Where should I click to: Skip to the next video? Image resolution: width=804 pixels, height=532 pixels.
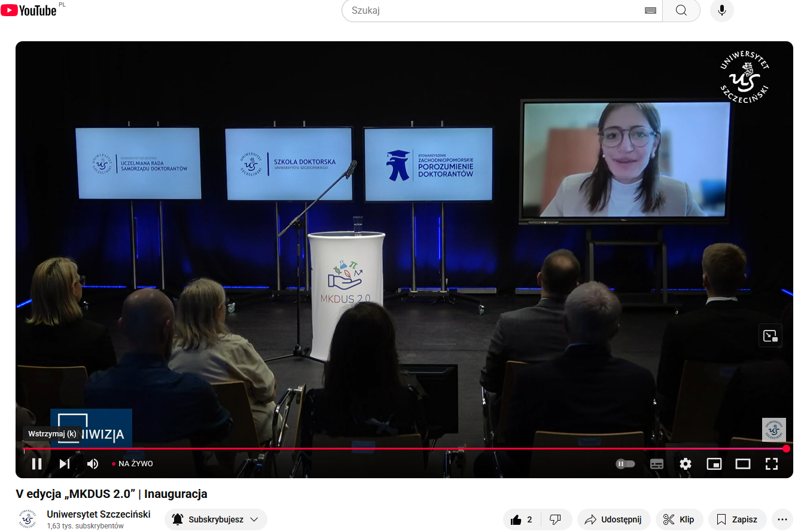coord(65,464)
